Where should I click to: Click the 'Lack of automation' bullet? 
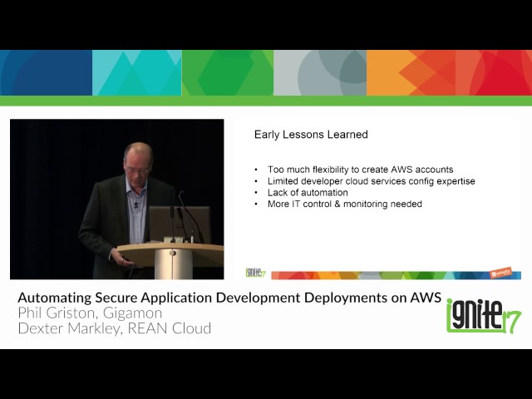coord(308,192)
